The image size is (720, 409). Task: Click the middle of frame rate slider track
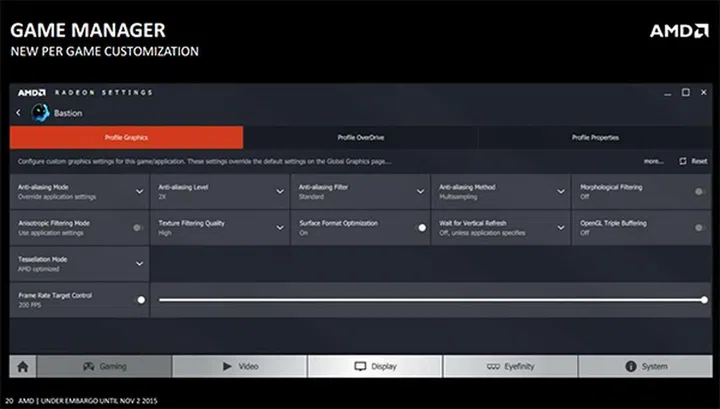click(x=432, y=300)
